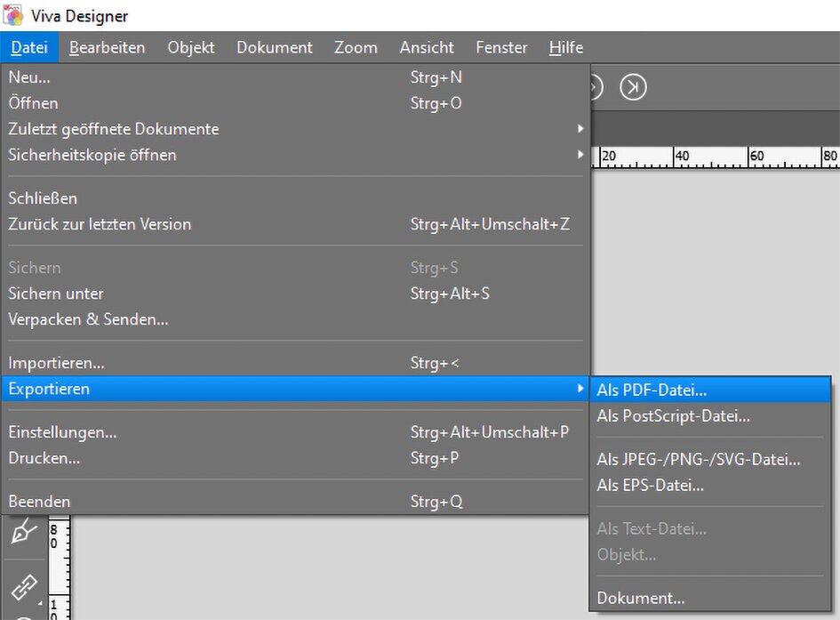Screen dimensions: 840x620
Task: Click the last page navigation icon
Action: (633, 87)
